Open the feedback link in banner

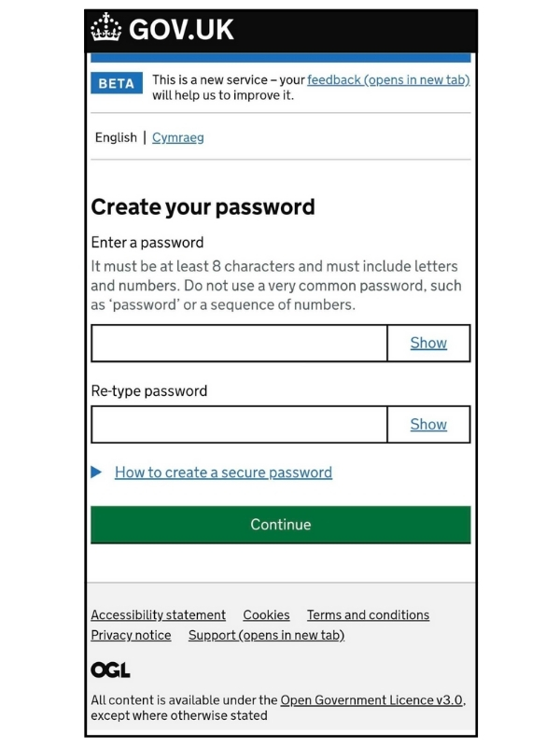[x=387, y=80]
